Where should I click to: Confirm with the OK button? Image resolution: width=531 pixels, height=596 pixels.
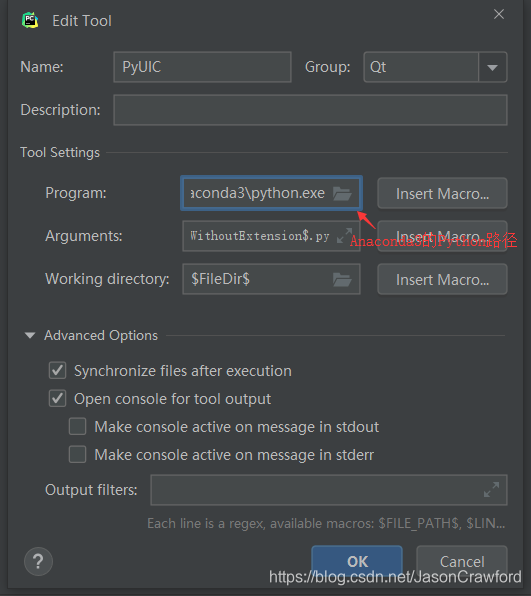click(357, 561)
